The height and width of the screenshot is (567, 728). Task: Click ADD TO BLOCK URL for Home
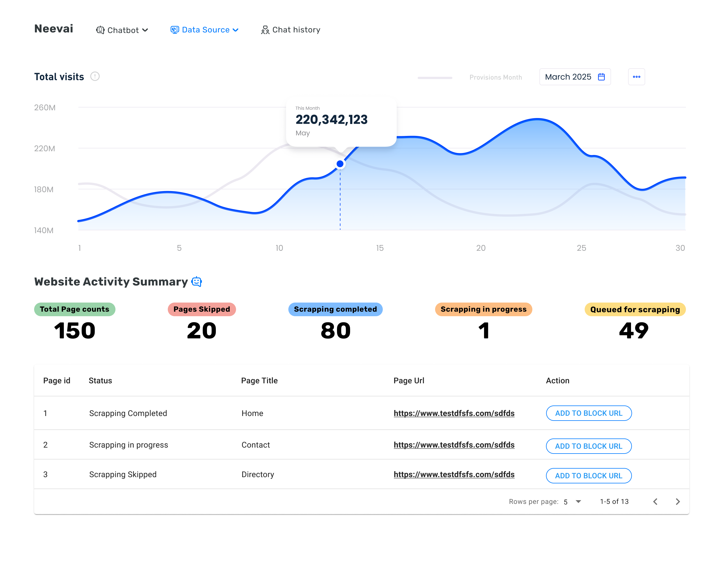[588, 413]
